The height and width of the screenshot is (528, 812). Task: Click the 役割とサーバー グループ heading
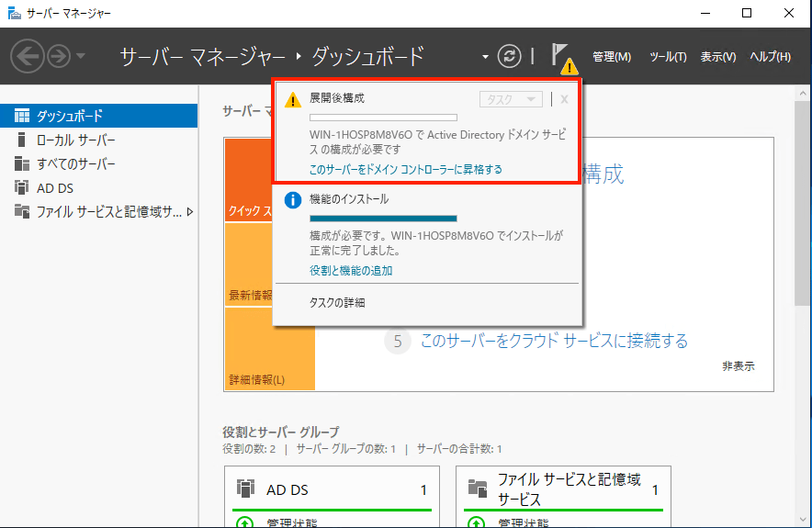coord(281,432)
